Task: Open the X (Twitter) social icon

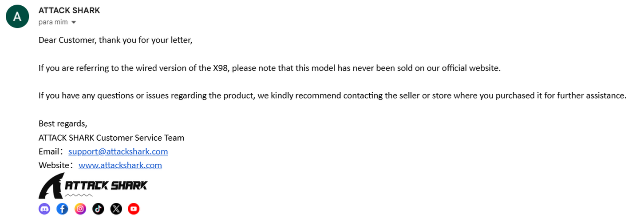Action: (x=116, y=209)
